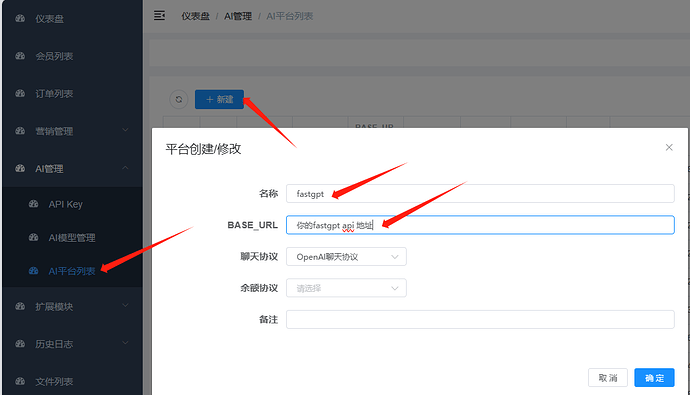
Task: Click the 仪表盘 sidebar dashboard icon
Action: pyautogui.click(x=20, y=18)
